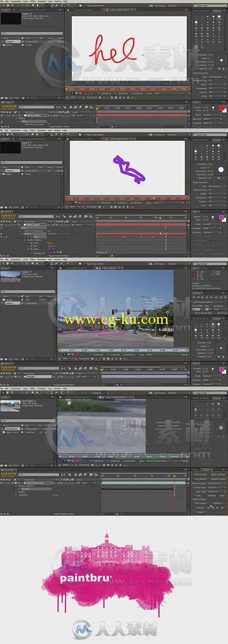Open the File menu in the red 'hel' screenshot

(x=1, y=2)
